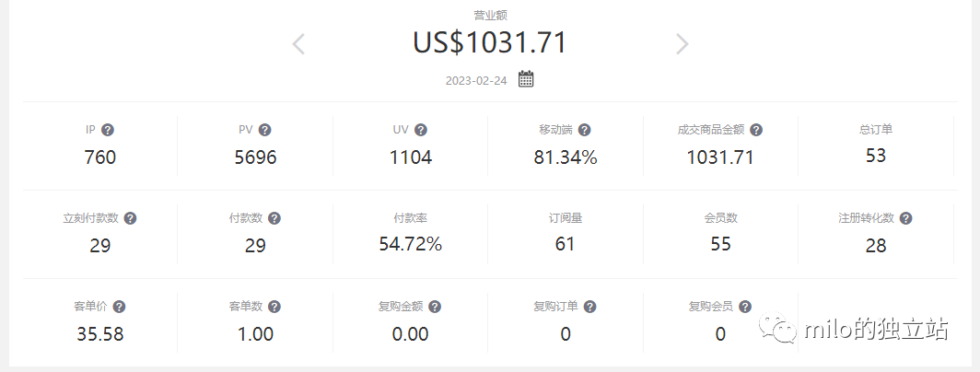Show help for 成交商品金额 metric
This screenshot has height=372, width=980.
click(x=756, y=130)
